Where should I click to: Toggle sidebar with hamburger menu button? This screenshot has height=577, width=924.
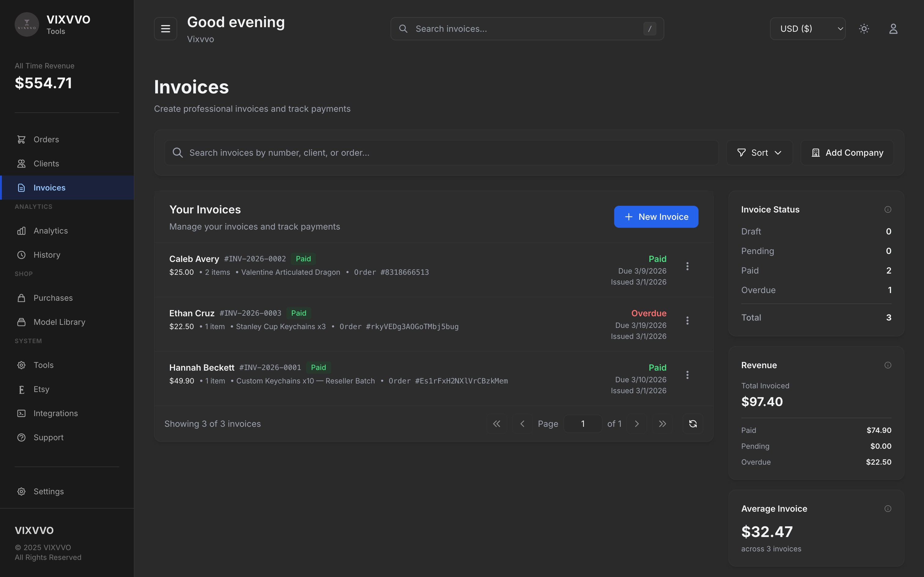click(x=165, y=29)
